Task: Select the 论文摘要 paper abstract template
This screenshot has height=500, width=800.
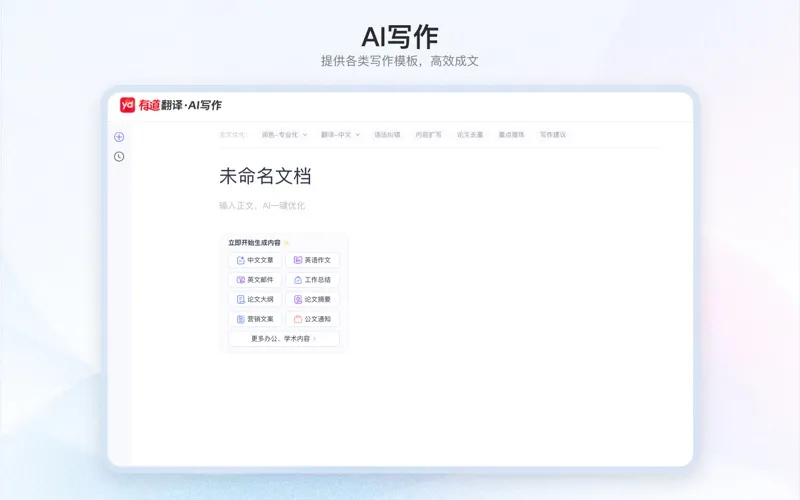Action: pyautogui.click(x=312, y=299)
